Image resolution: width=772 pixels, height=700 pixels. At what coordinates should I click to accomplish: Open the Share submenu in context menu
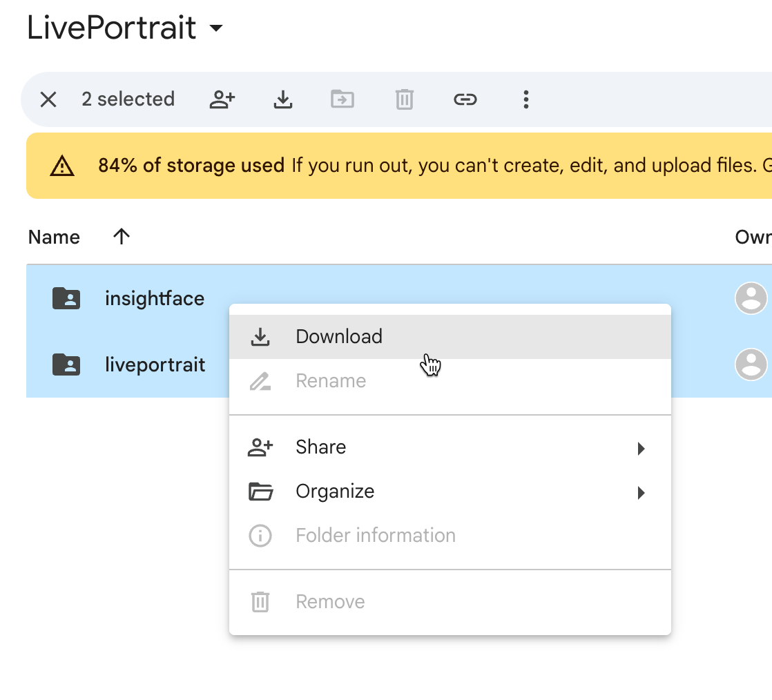pyautogui.click(x=450, y=447)
